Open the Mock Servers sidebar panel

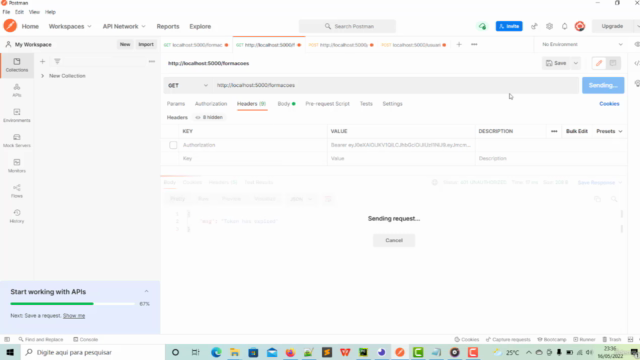click(17, 141)
